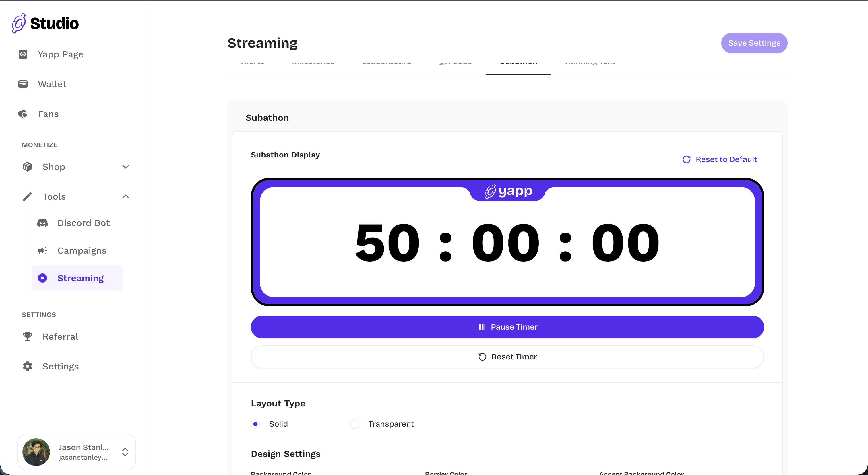The image size is (868, 475).
Task: Collapse the Tools section
Action: point(126,196)
